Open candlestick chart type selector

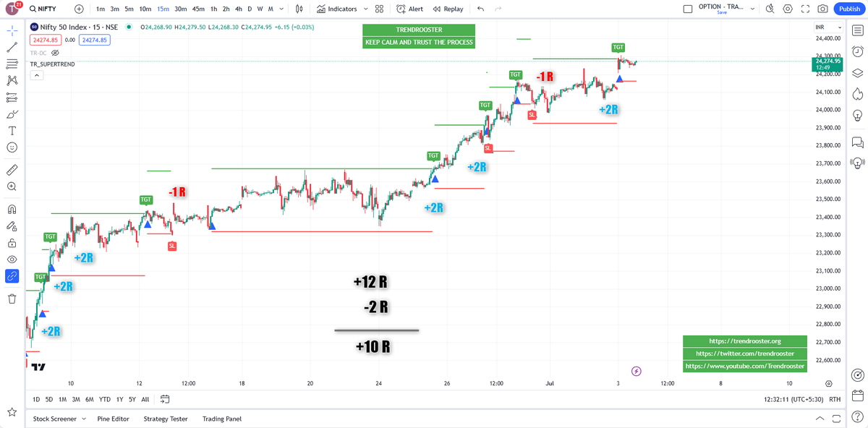coord(300,9)
